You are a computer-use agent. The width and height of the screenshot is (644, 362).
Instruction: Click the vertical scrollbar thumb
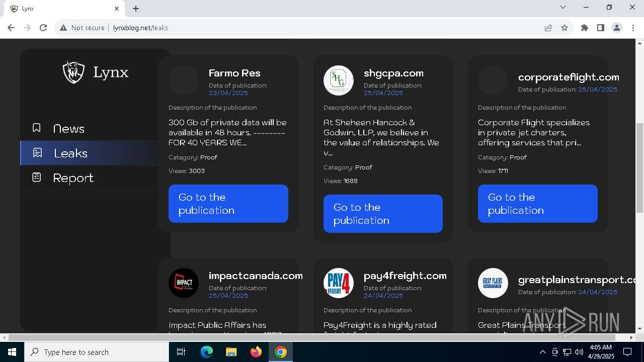pyautogui.click(x=640, y=167)
